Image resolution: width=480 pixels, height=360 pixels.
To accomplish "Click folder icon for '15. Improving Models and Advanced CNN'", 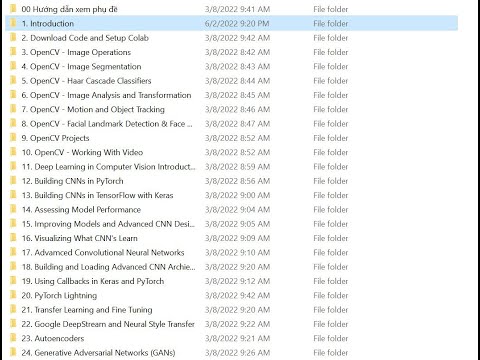I will pos(13,223).
